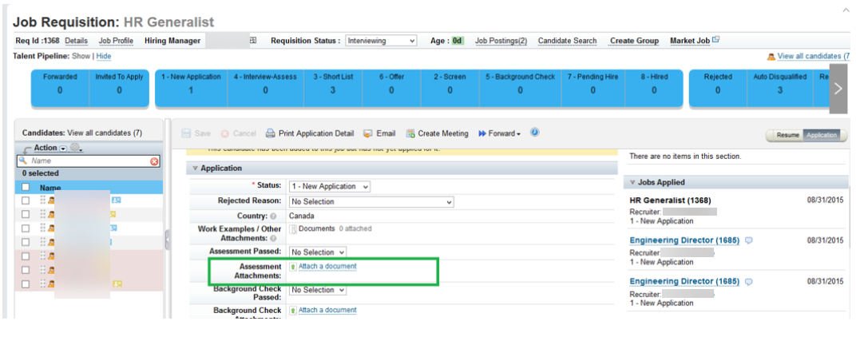This screenshot has height=349, width=868.
Task: Click the Create Group link
Action: tap(634, 41)
